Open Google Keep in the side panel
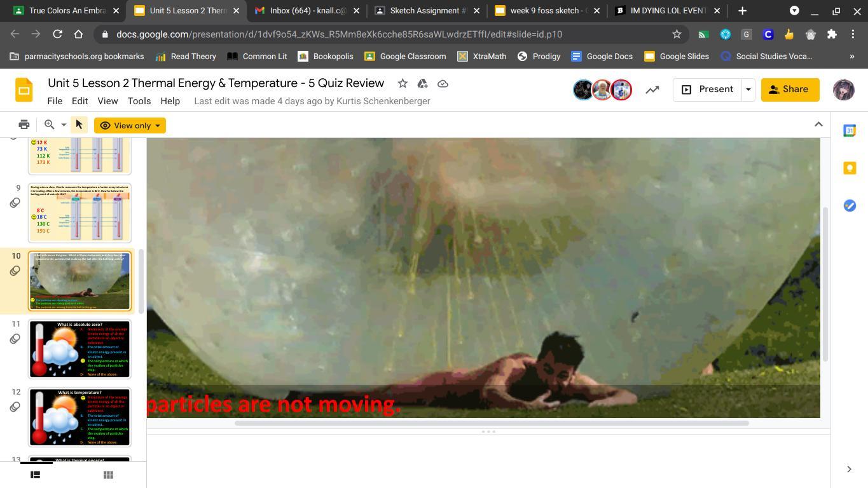868x488 pixels. 850,168
